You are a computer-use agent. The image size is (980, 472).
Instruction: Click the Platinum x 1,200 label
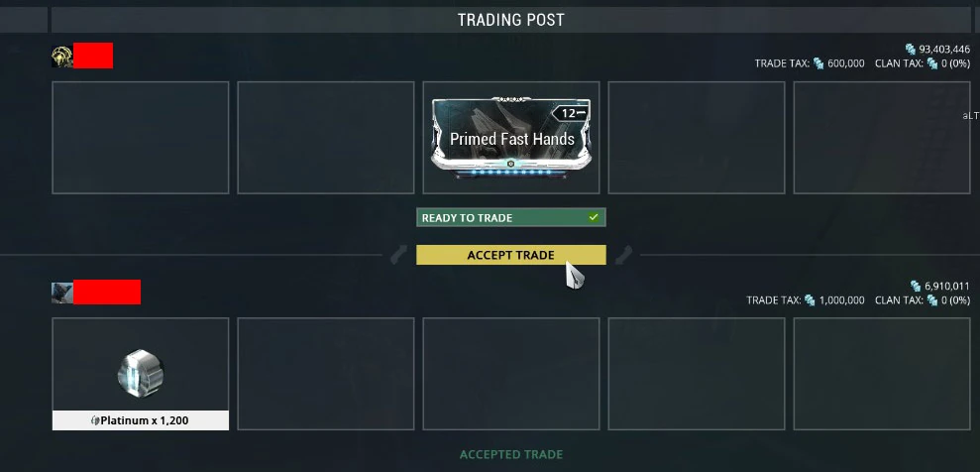tap(141, 420)
